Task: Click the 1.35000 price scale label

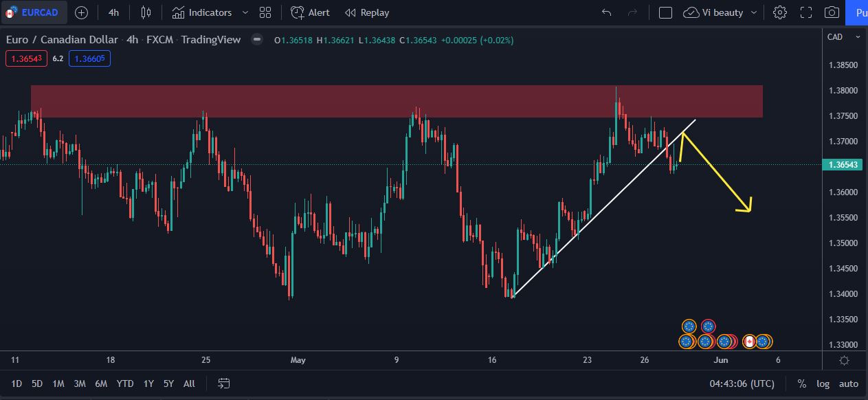Action: point(843,243)
